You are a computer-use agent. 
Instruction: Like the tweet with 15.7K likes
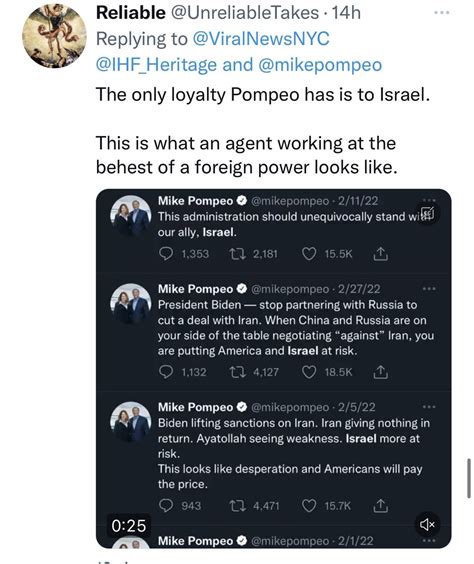coord(309,506)
